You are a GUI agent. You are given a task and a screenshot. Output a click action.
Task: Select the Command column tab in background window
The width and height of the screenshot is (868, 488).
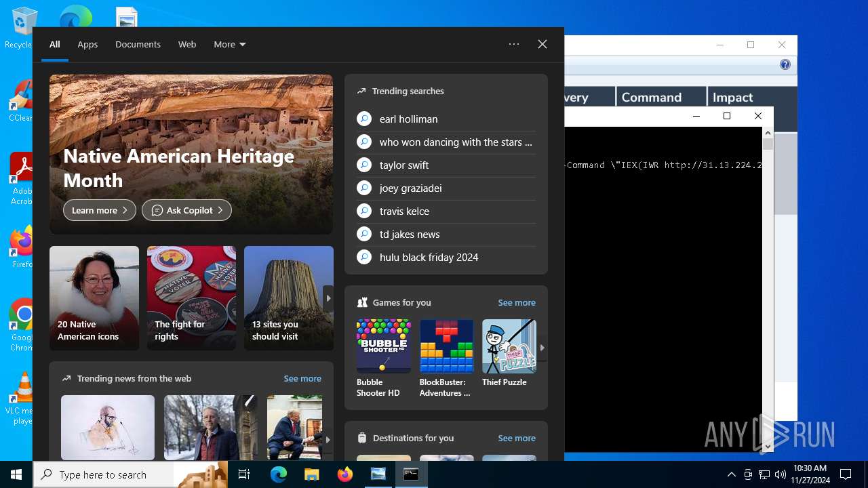[x=661, y=97]
